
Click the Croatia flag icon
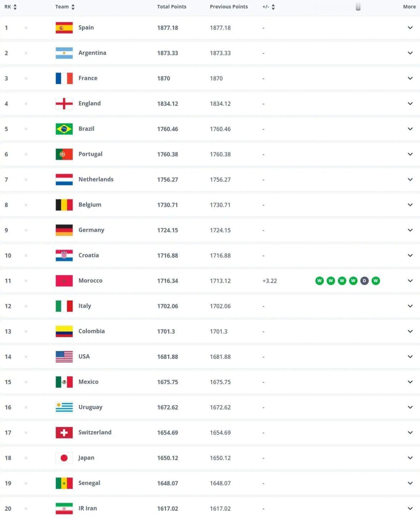pos(64,256)
